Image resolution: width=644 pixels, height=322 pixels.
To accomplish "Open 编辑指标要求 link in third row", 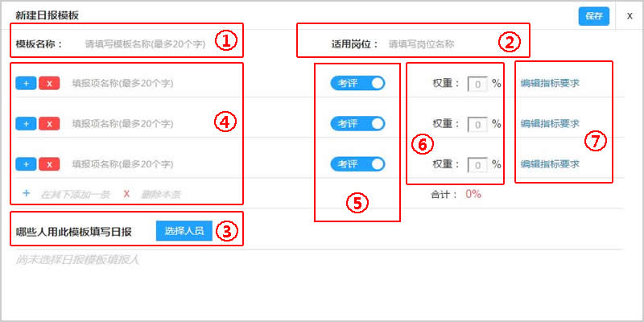I will pos(550,164).
